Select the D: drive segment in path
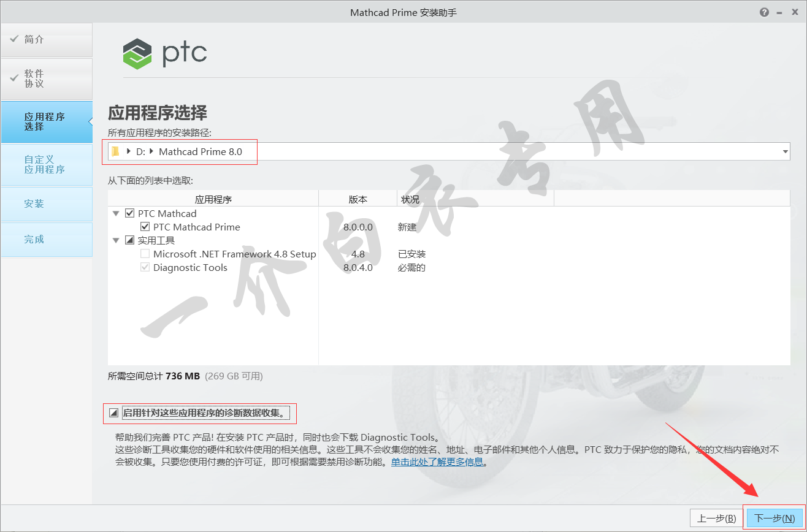 140,151
